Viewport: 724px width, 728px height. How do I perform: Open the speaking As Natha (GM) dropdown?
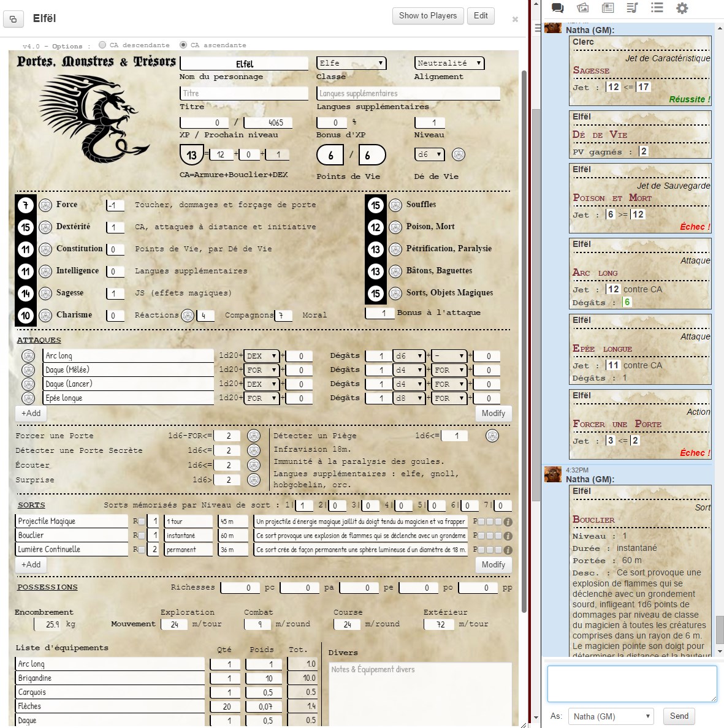(x=611, y=716)
